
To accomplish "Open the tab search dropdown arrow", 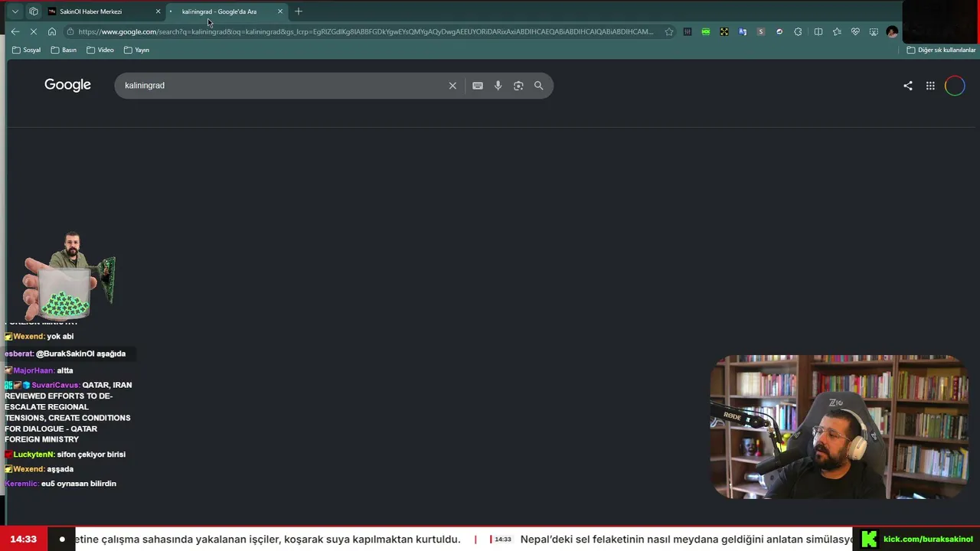I will coord(15,11).
